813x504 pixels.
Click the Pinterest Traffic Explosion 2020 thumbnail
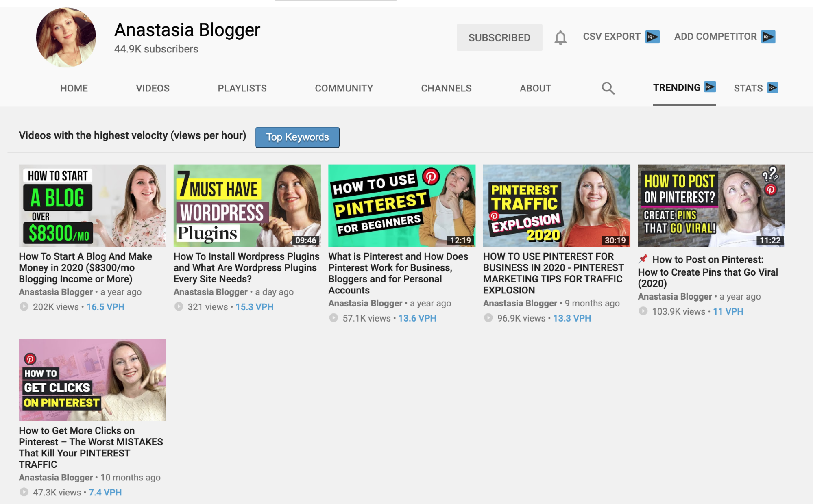click(557, 206)
